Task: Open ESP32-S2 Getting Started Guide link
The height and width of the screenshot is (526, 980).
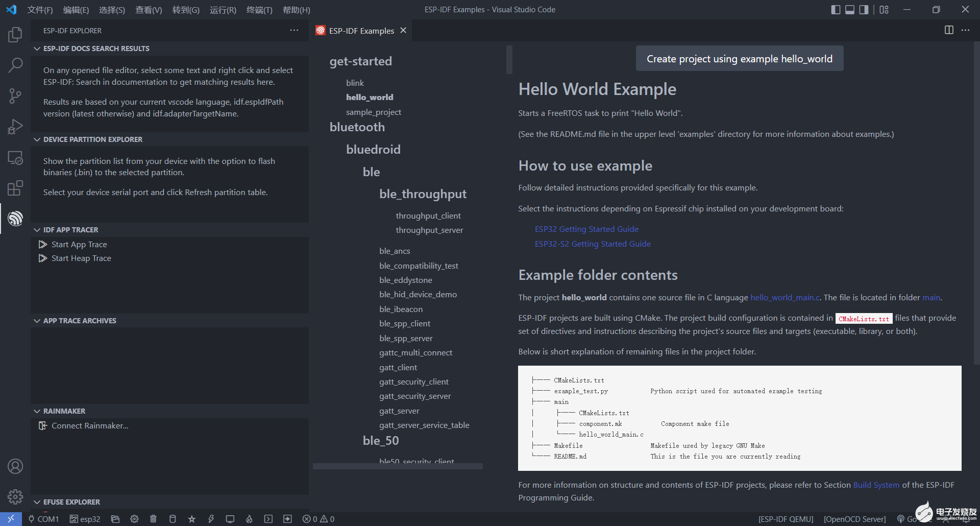Action: (x=593, y=244)
